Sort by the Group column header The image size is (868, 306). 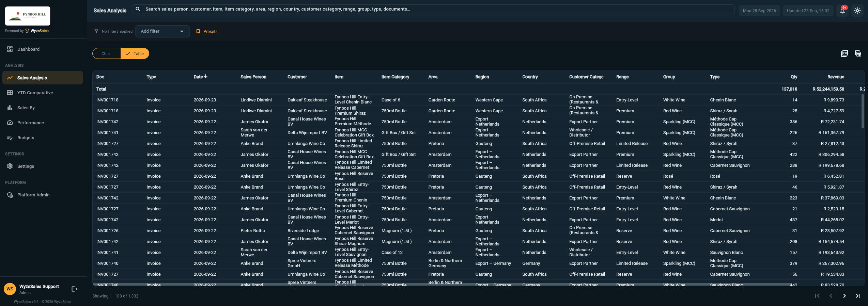(x=669, y=77)
